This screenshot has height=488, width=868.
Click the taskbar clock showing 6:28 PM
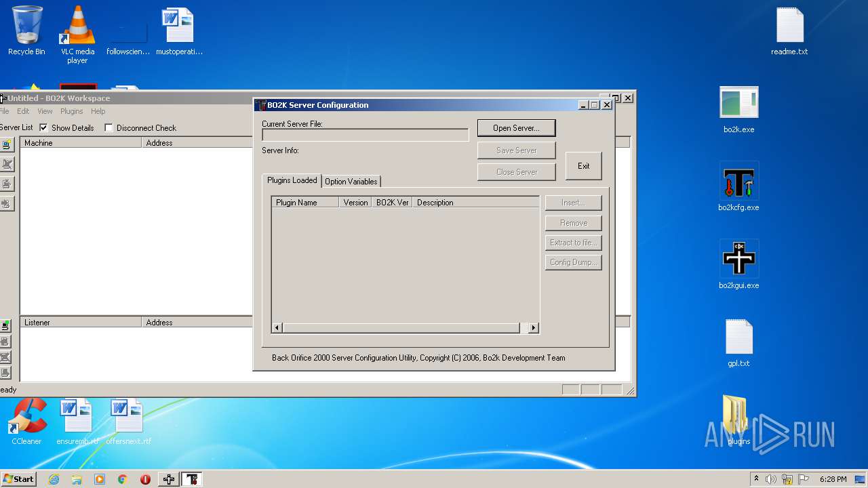point(833,479)
